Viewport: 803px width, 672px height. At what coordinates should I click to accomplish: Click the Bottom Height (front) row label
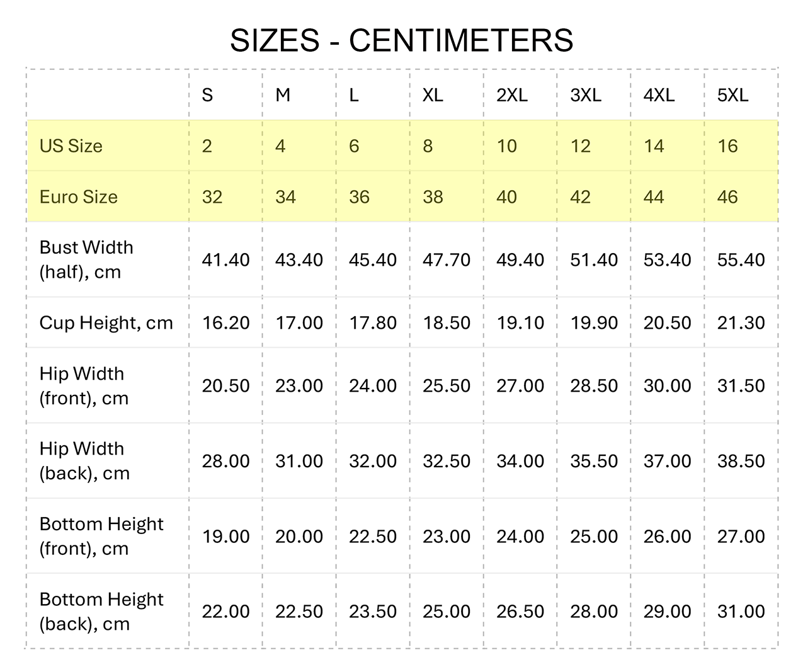click(101, 536)
